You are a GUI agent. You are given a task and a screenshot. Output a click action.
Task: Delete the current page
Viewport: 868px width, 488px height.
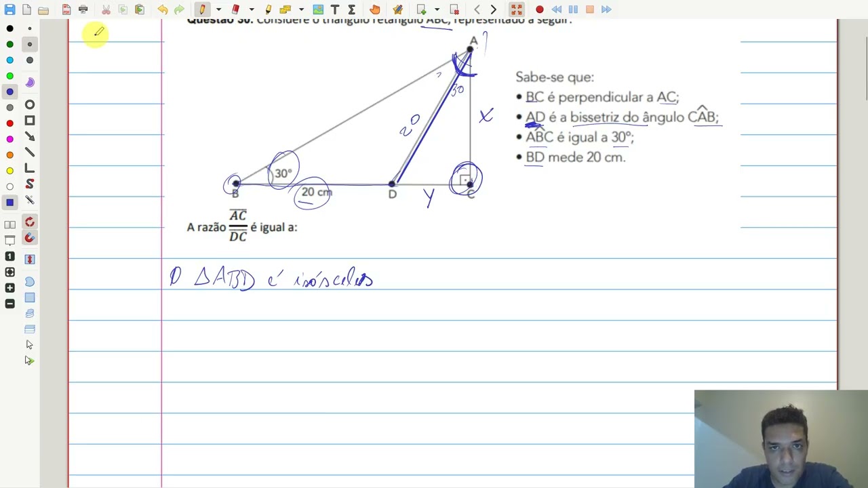coord(454,9)
